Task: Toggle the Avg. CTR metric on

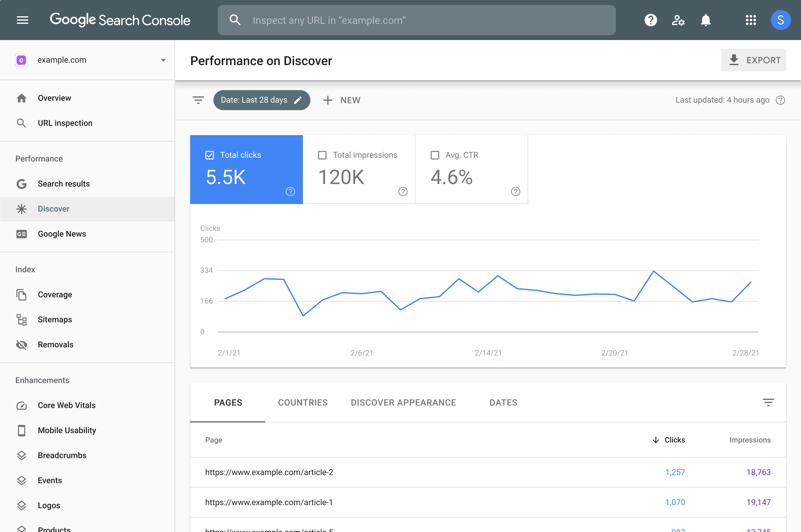Action: point(434,154)
